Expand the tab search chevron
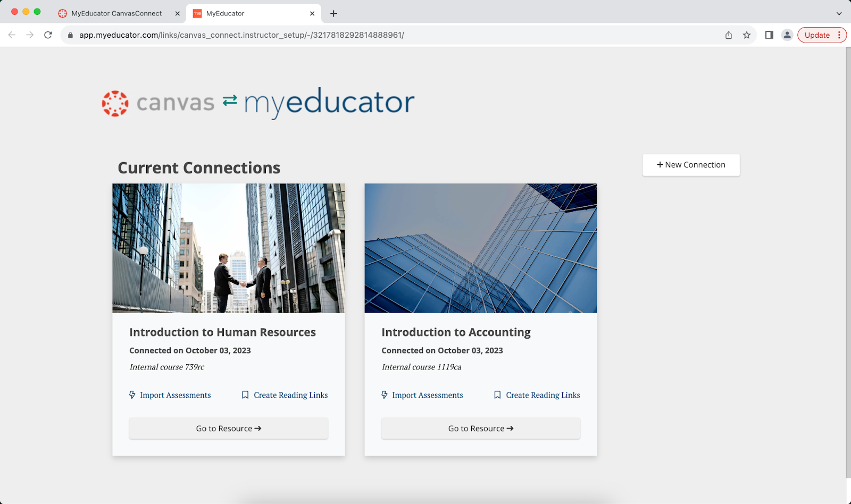The height and width of the screenshot is (504, 851). pyautogui.click(x=839, y=13)
